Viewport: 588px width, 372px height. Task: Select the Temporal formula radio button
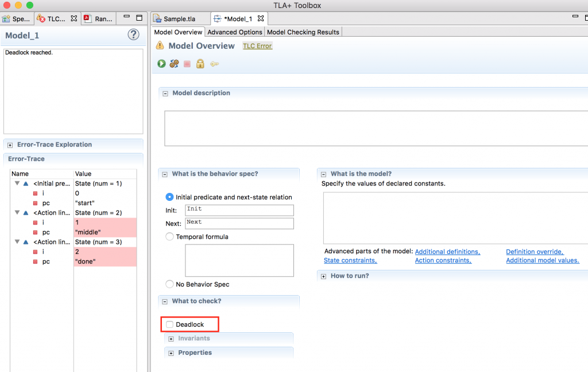point(169,237)
